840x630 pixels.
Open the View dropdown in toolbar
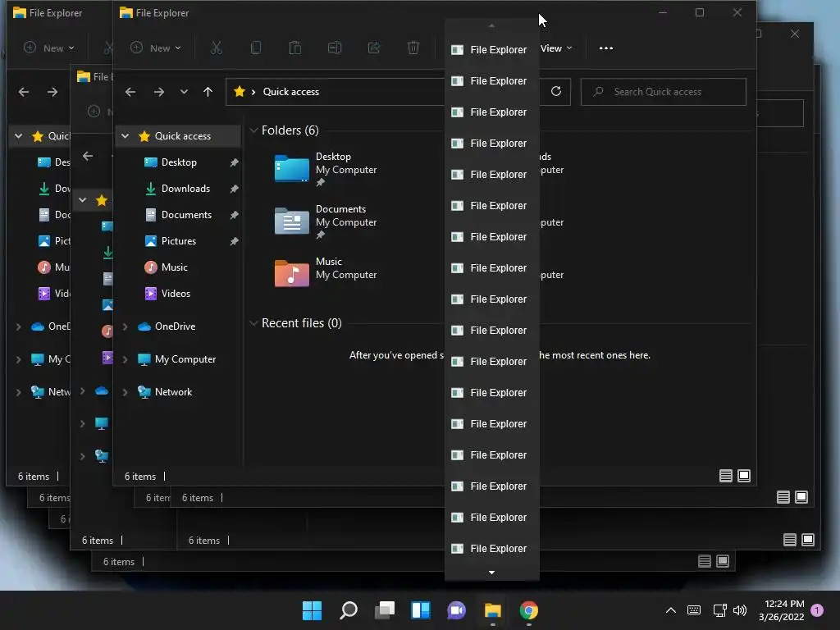[x=556, y=48]
